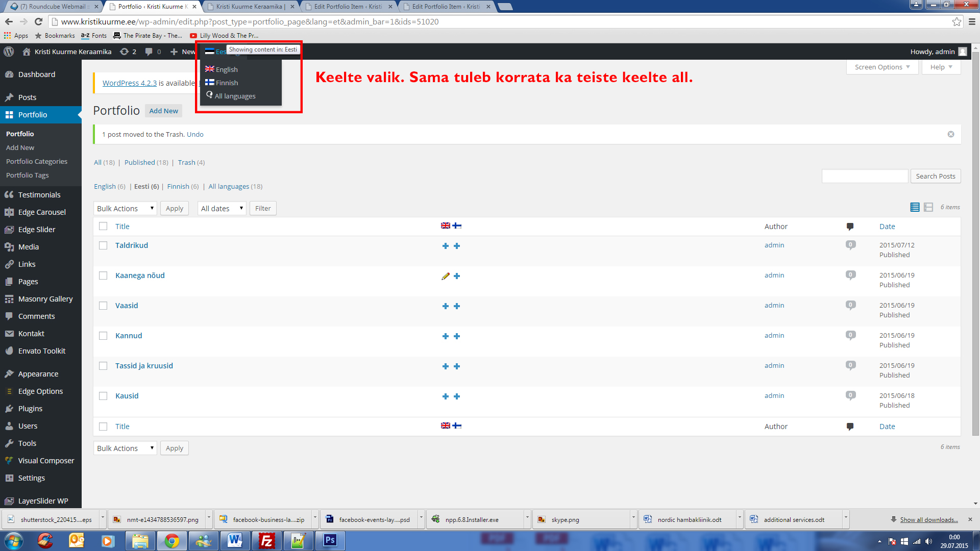Image resolution: width=980 pixels, height=551 pixels.
Task: Click the pencil edit translation icon for Kaanega nõud
Action: [x=446, y=276]
